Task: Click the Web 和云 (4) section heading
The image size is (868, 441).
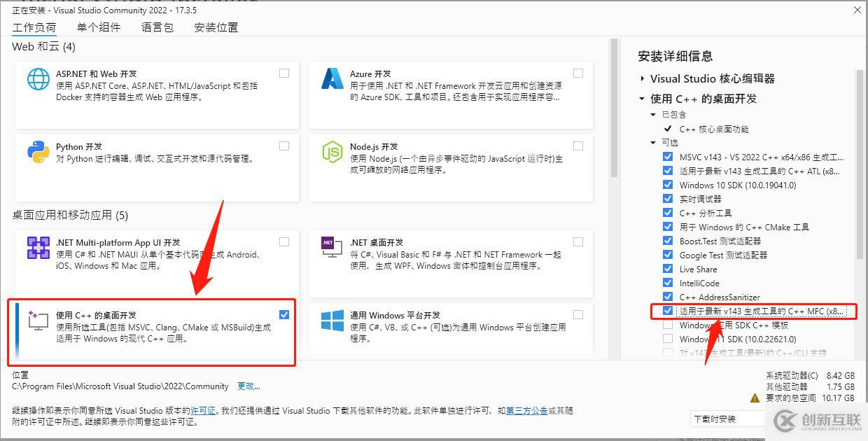Action: 43,47
